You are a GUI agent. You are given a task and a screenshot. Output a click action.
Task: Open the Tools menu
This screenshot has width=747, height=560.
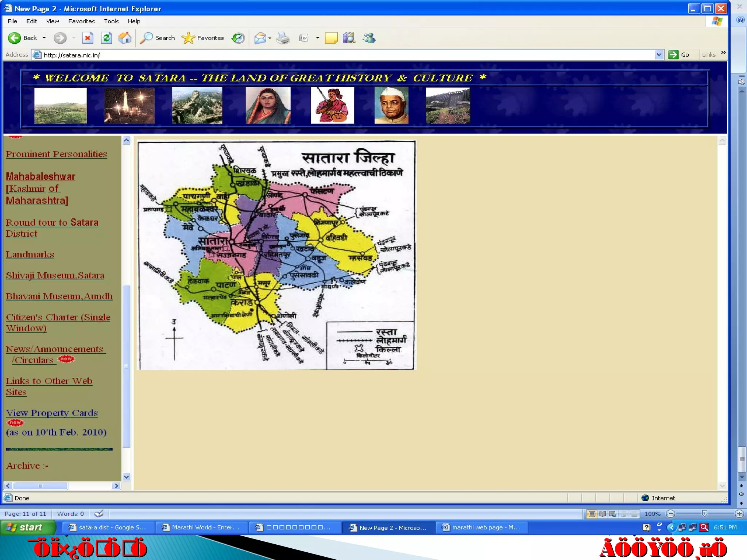(111, 21)
